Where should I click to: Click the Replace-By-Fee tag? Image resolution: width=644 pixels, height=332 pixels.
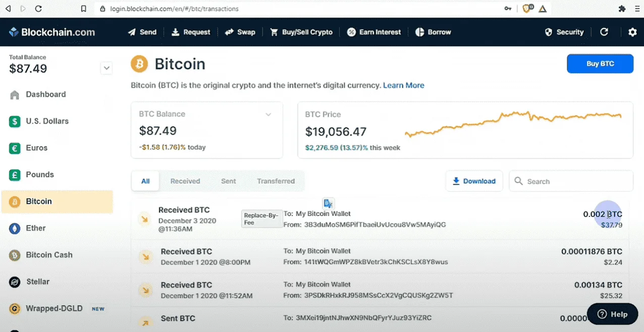tap(261, 219)
